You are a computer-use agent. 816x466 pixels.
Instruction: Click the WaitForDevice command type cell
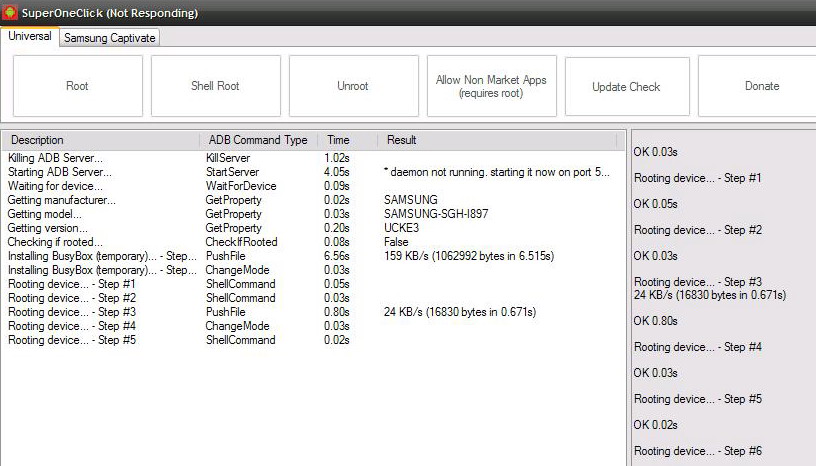pyautogui.click(x=241, y=186)
